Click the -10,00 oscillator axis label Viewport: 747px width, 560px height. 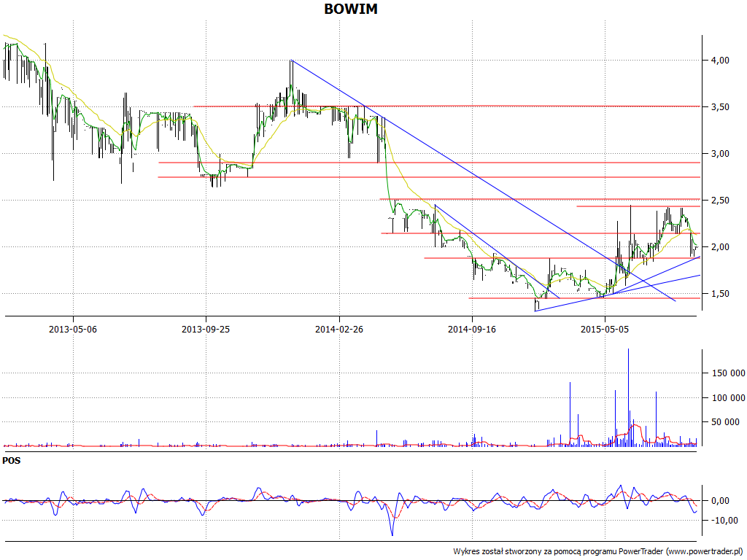pos(726,521)
